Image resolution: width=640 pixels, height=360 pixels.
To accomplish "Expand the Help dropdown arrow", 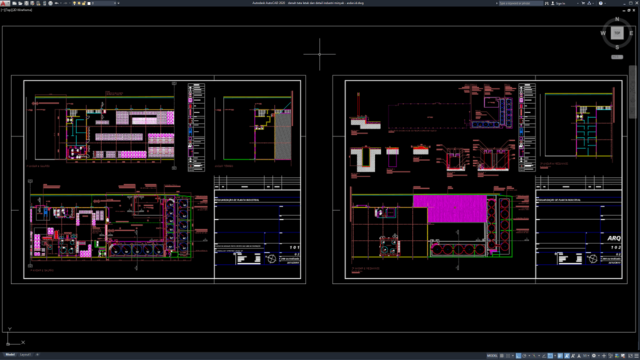I will click(x=605, y=3).
